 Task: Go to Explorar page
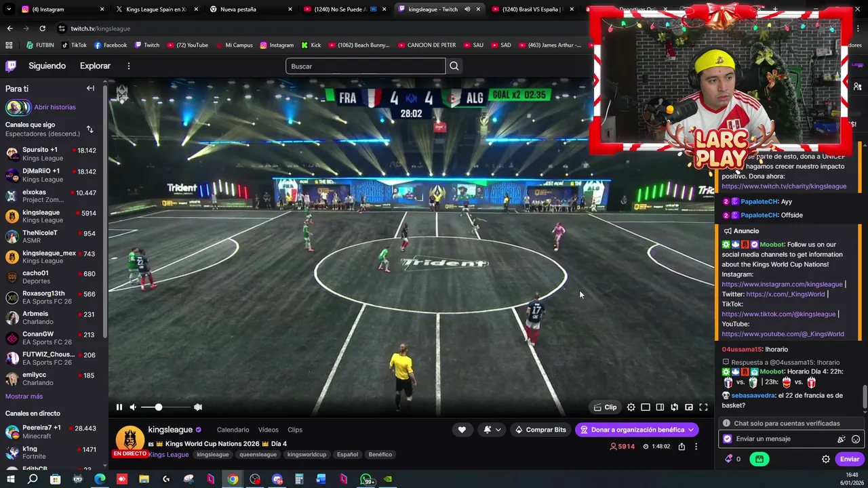point(95,66)
